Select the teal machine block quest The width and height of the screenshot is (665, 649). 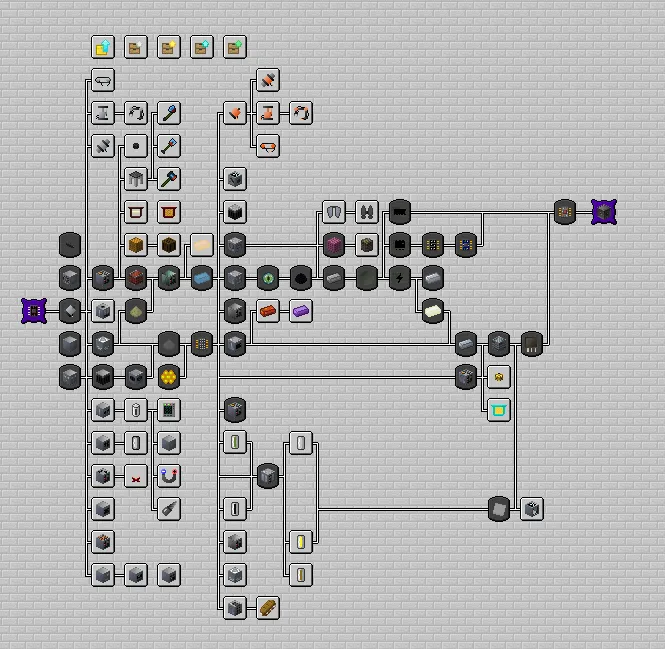pyautogui.click(x=169, y=278)
